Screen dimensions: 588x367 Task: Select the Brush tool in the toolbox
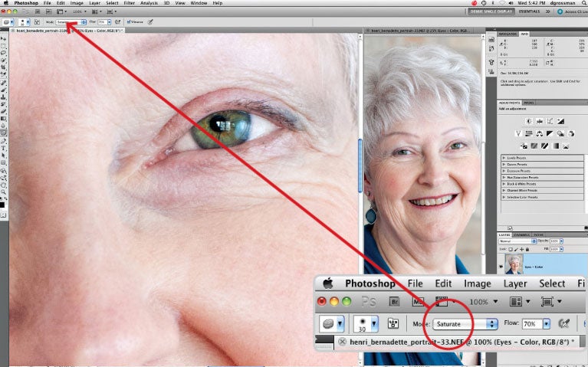[x=4, y=90]
